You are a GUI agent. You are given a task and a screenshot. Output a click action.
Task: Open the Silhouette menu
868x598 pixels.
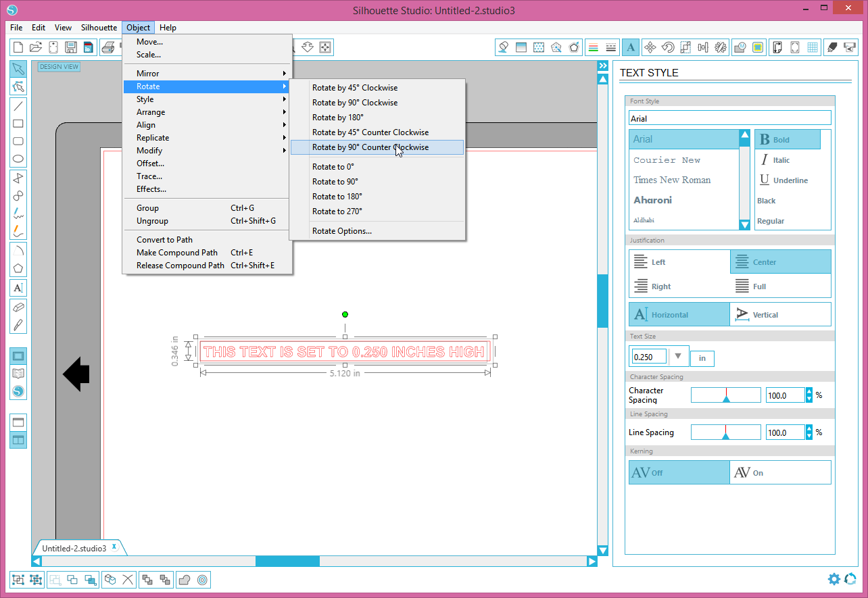pyautogui.click(x=99, y=28)
